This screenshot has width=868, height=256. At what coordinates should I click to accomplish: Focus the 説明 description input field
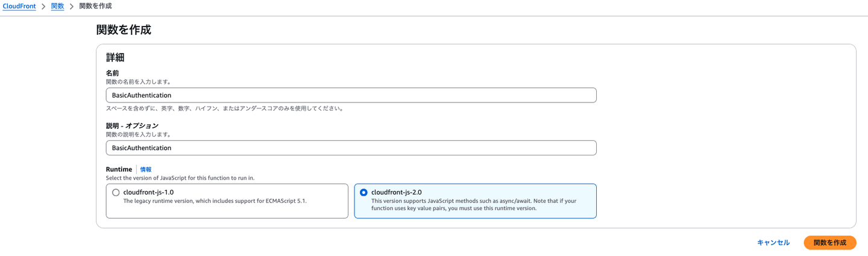(351, 148)
